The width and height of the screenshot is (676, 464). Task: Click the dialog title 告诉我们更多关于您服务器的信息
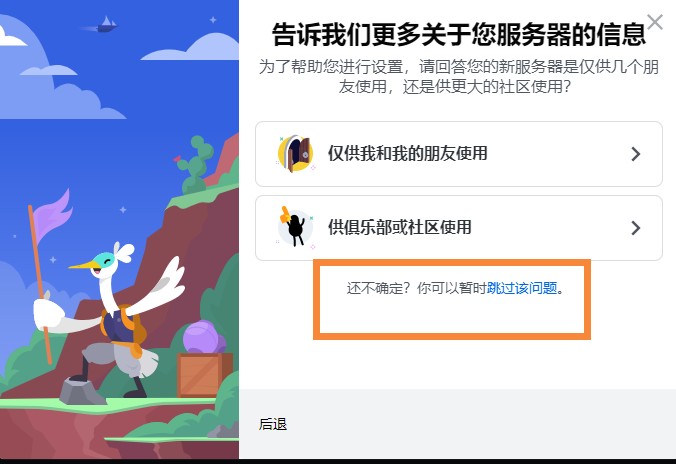(x=459, y=34)
